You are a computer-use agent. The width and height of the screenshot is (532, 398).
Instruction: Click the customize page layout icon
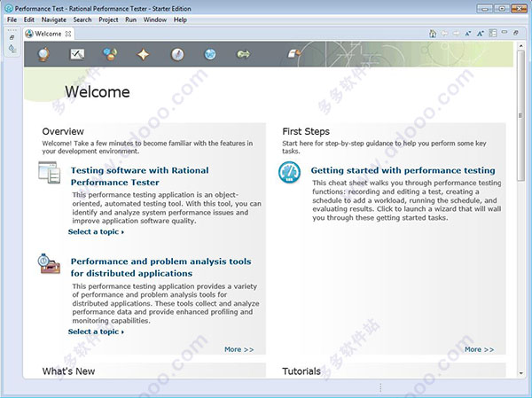[493, 33]
